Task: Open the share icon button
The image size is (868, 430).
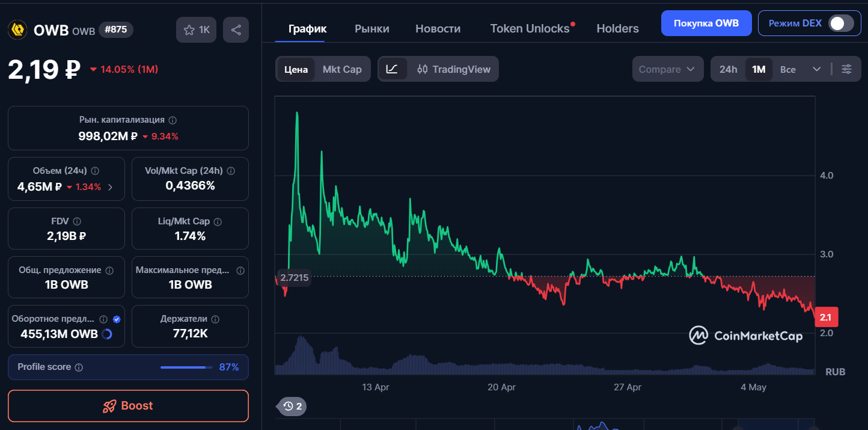Action: pyautogui.click(x=236, y=30)
